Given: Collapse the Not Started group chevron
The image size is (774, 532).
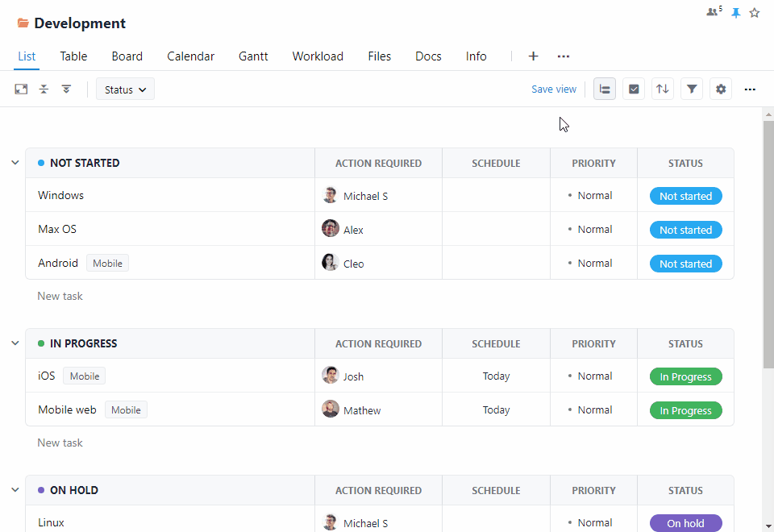Looking at the screenshot, I should [15, 162].
